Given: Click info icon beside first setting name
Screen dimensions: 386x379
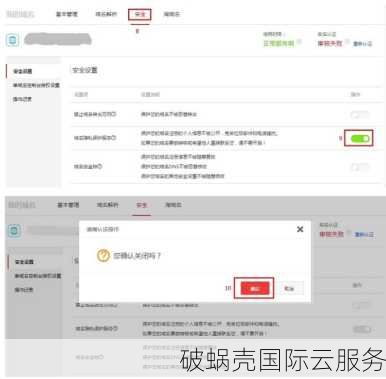Looking at the screenshot, I should 114,114.
